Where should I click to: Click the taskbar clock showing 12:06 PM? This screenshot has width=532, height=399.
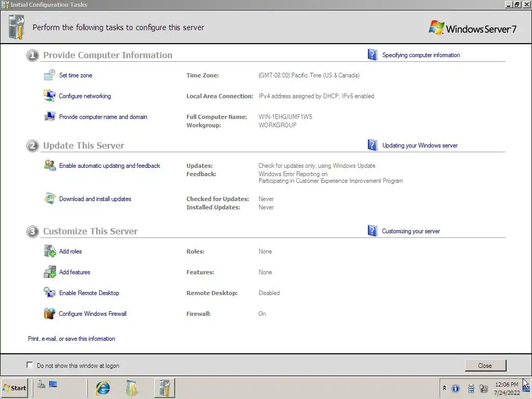point(507,389)
